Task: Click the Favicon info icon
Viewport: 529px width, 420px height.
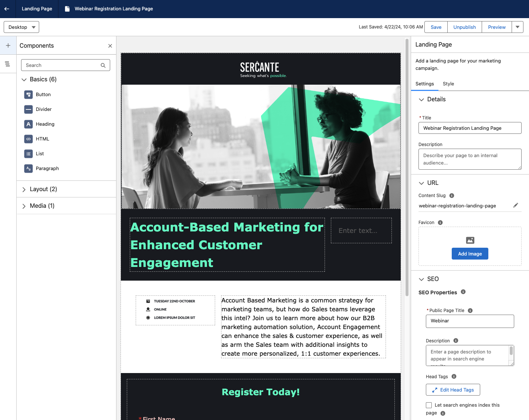Action: 440,223
